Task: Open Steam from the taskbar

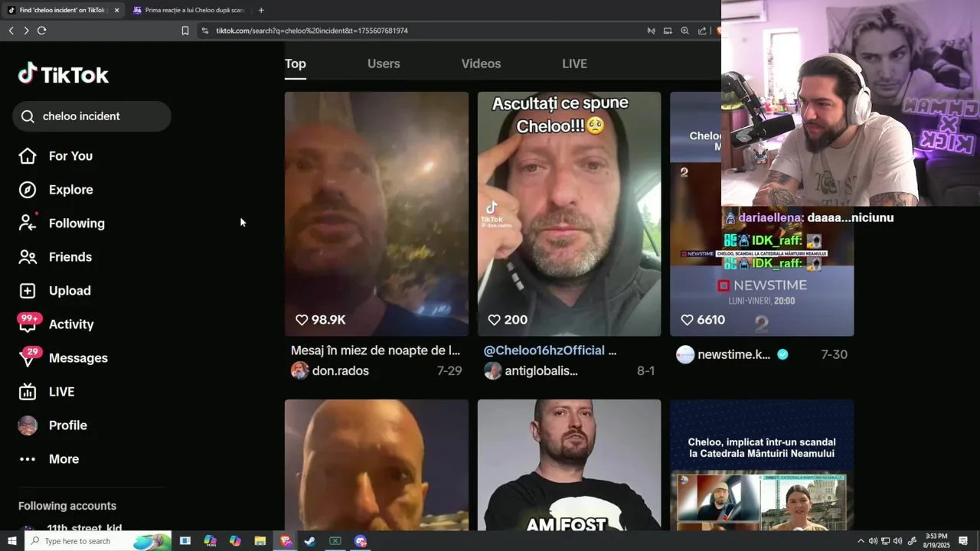Action: tap(310, 541)
